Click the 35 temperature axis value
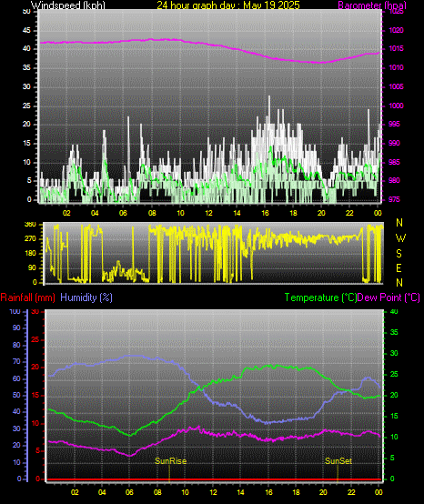Viewport: 424px width, 504px height. [394, 332]
